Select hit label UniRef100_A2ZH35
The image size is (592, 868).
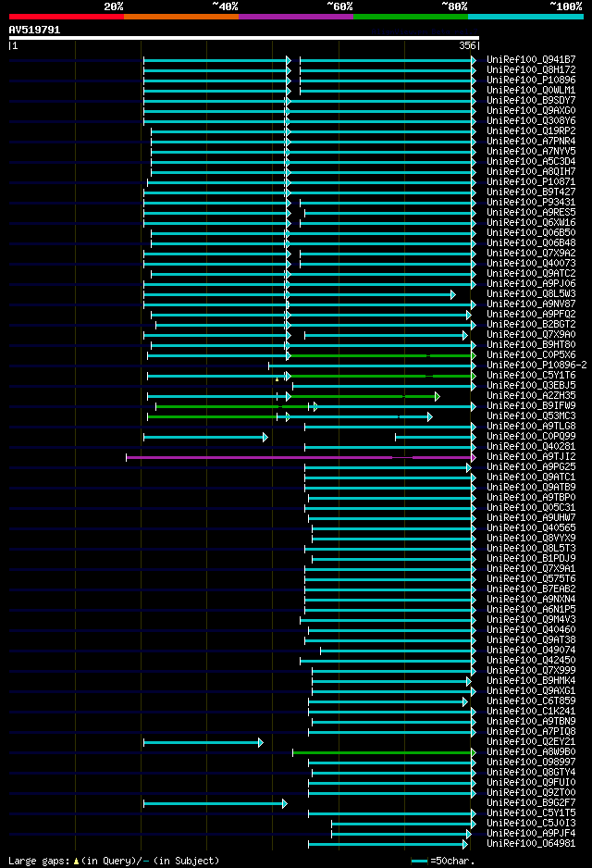(x=531, y=395)
